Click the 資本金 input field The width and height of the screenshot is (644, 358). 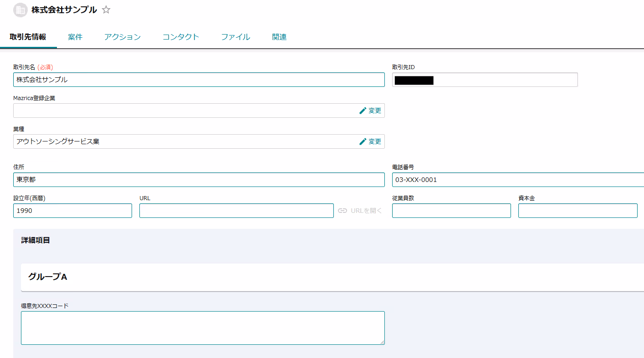(578, 211)
